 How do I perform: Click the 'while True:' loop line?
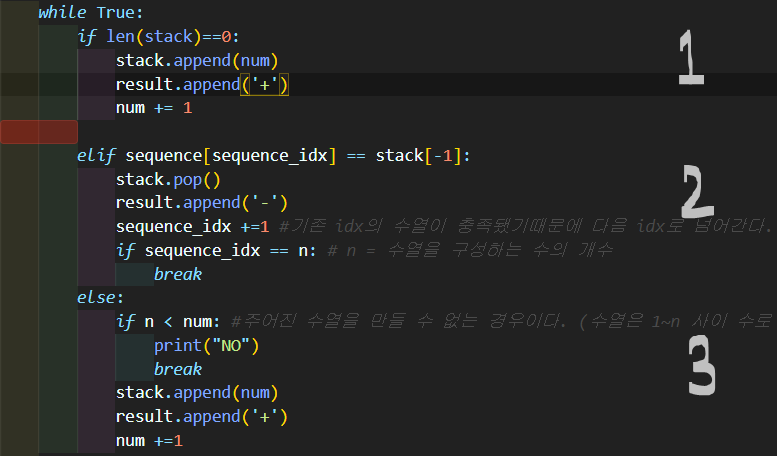90,12
